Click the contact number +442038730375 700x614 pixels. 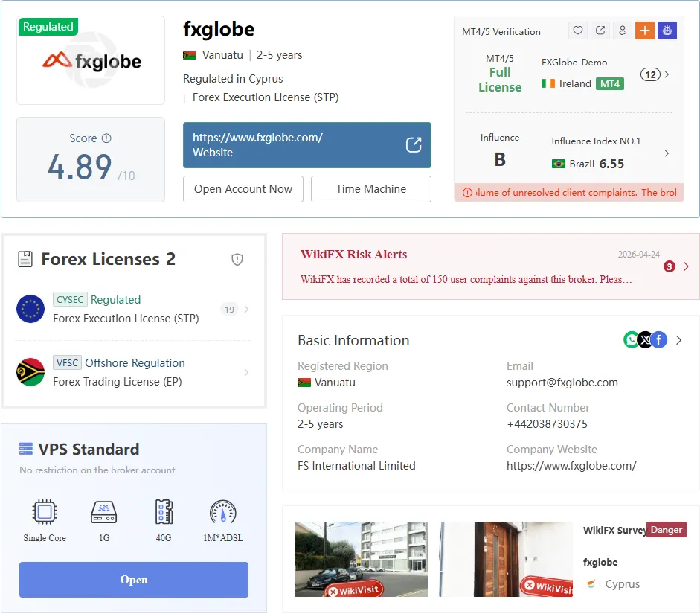547,424
